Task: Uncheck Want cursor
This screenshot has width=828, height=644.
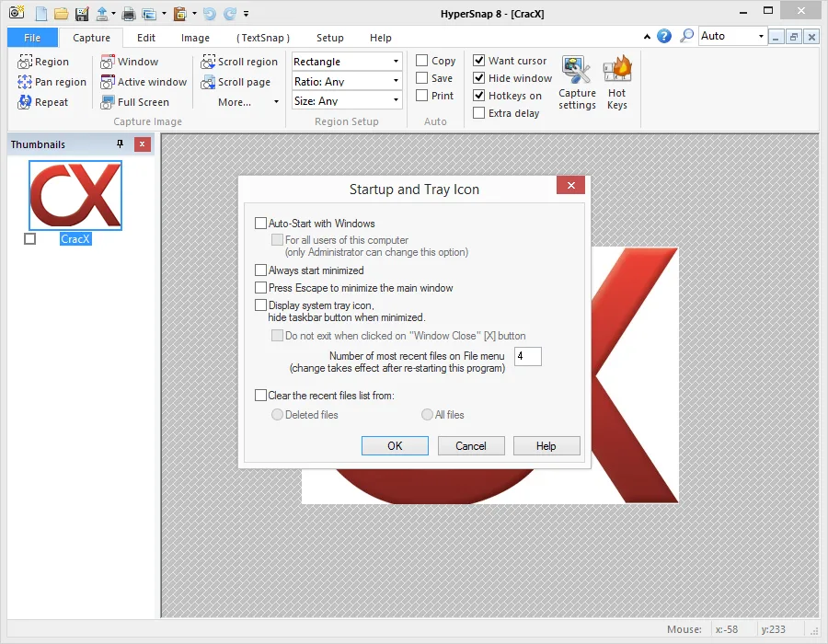Action: pos(478,61)
